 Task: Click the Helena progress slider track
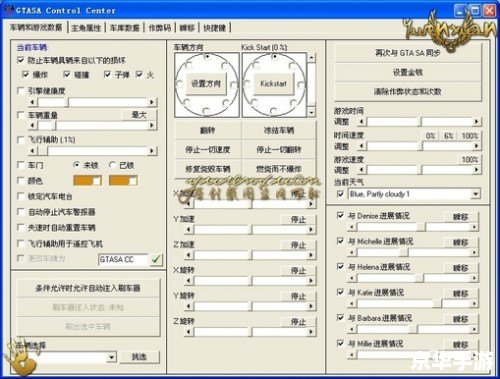pos(413,278)
